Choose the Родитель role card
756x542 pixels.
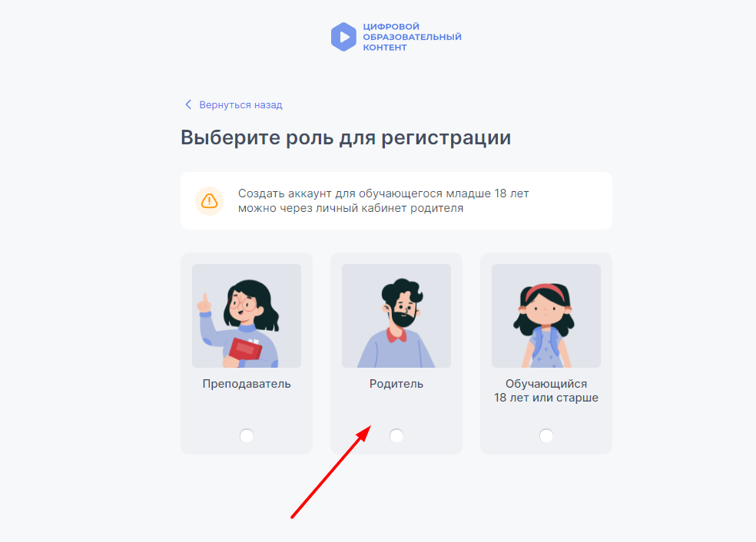coord(396,353)
